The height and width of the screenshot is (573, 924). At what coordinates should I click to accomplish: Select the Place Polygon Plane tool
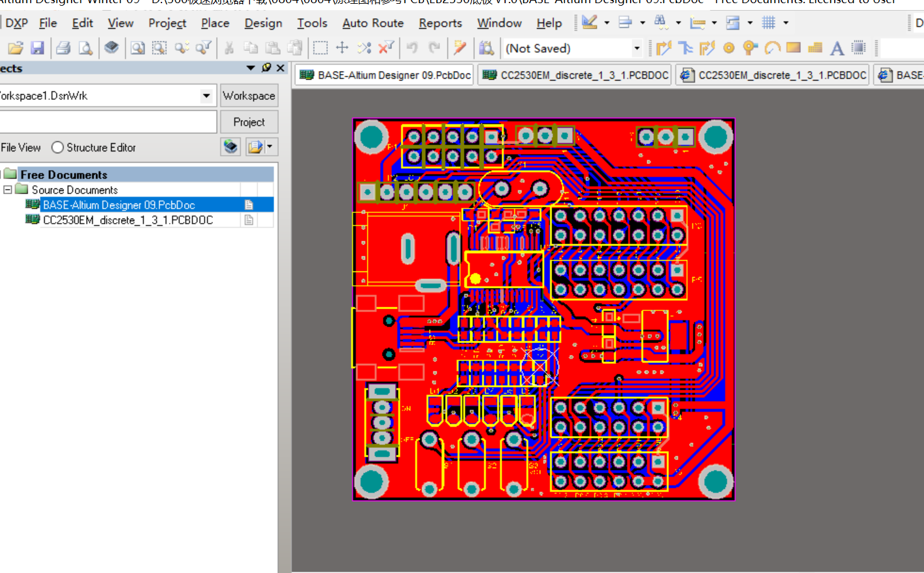[815, 48]
